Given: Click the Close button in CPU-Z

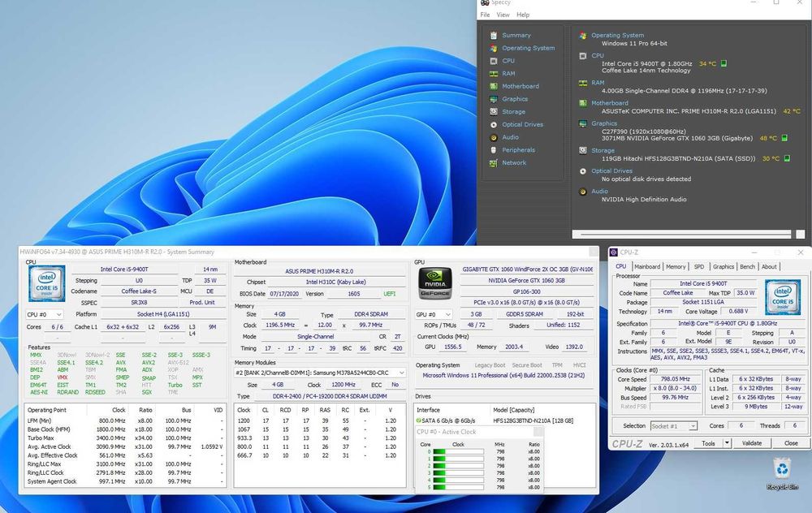Looking at the screenshot, I should pyautogui.click(x=791, y=443).
